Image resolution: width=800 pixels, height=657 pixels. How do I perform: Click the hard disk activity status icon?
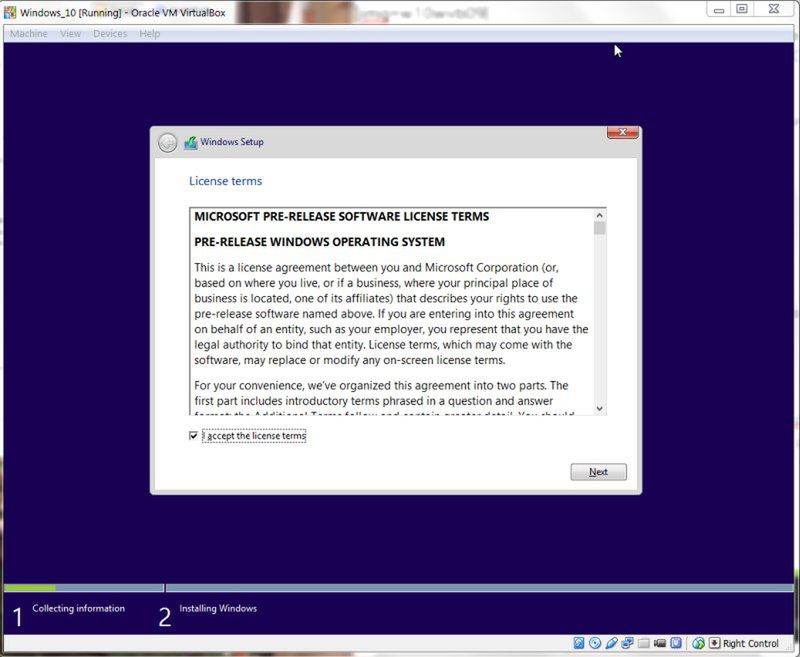[579, 643]
